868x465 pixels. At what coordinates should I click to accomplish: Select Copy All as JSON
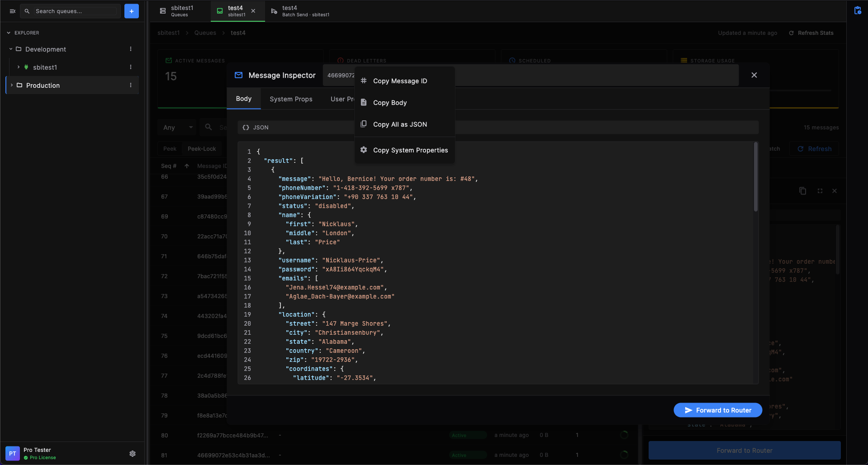pos(399,124)
